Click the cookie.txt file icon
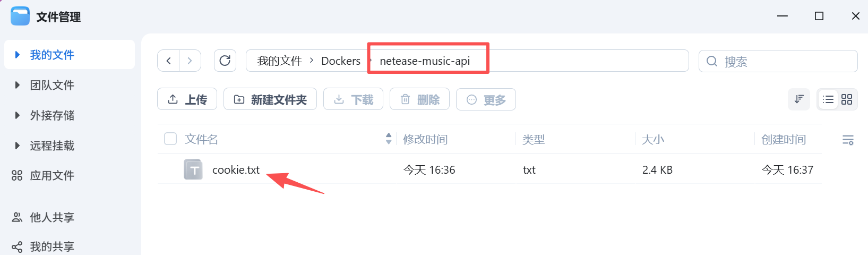Viewport: 868px width, 255px height. (x=193, y=169)
